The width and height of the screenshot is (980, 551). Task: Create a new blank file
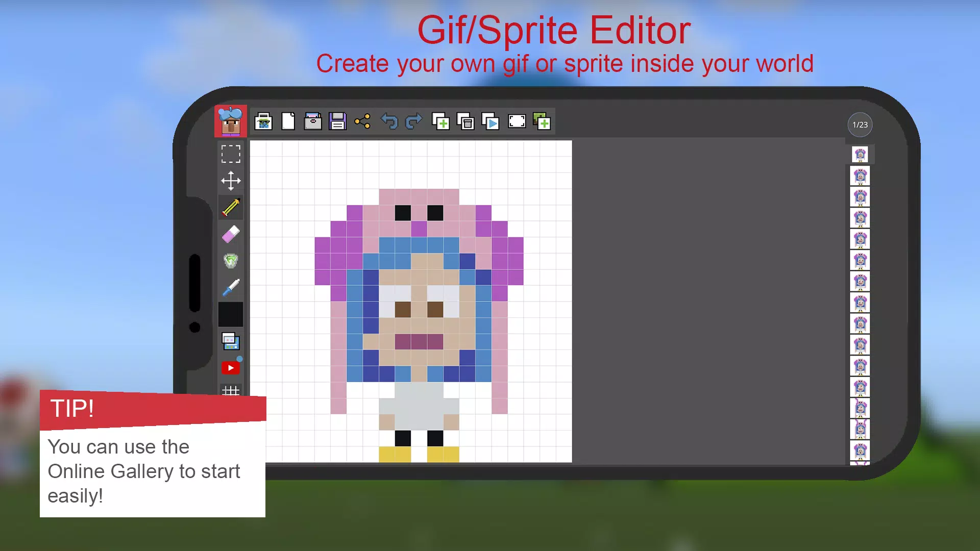tap(288, 121)
